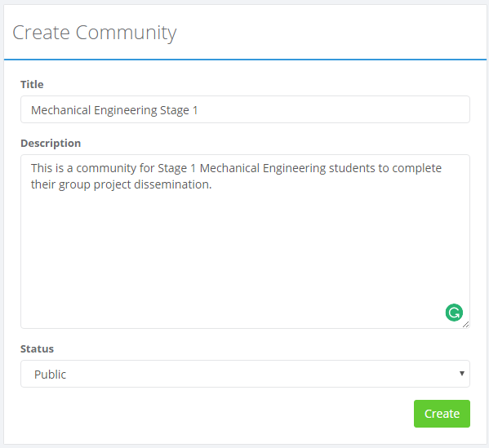
Task: Click the Status field label
Action: (37, 349)
